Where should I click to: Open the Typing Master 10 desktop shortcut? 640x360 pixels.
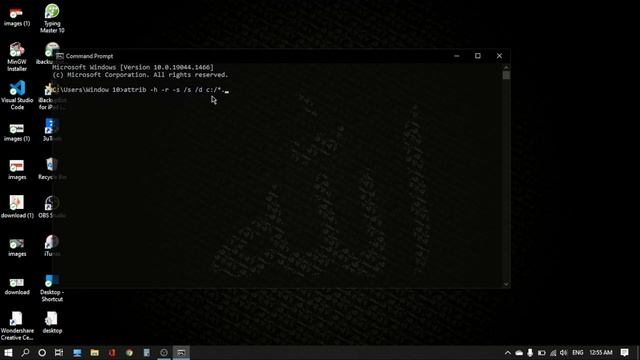52,18
